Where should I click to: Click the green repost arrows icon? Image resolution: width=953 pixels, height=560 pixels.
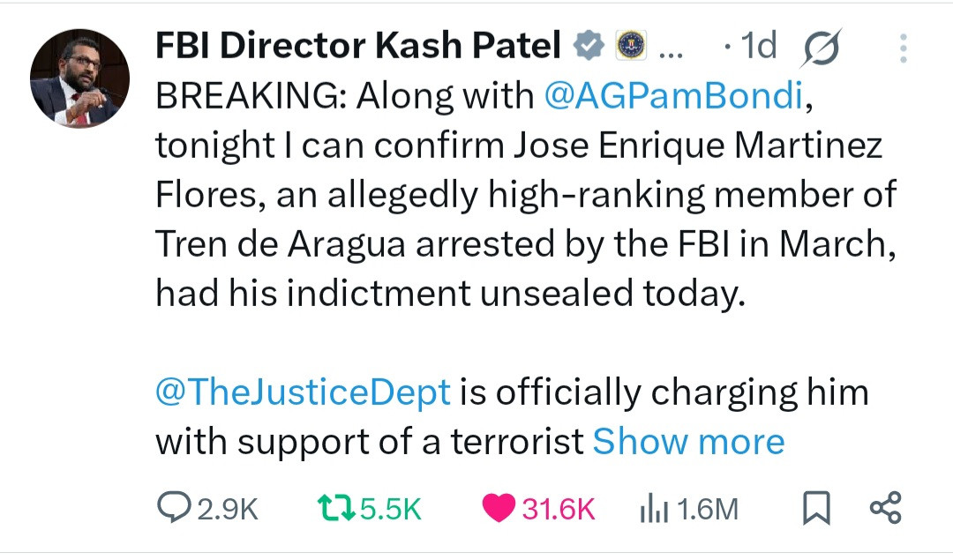[x=336, y=508]
